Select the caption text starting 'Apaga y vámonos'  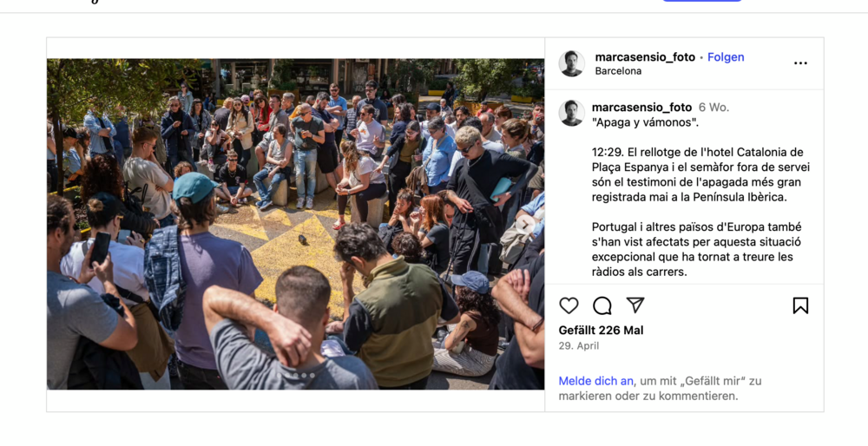click(646, 122)
